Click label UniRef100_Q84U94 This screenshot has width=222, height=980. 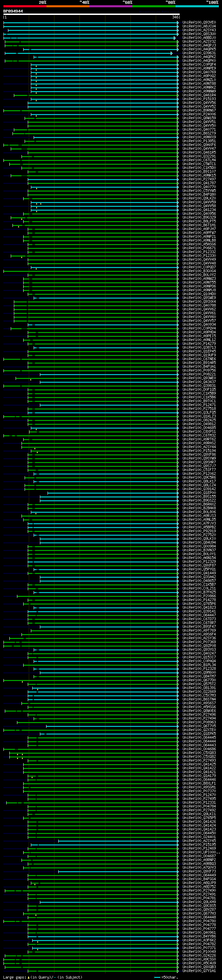click(x=199, y=543)
